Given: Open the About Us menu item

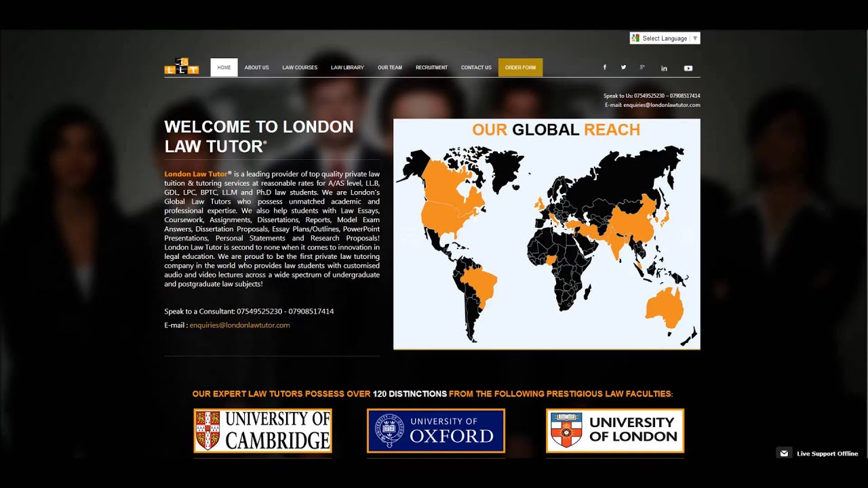Looking at the screenshot, I should coord(256,68).
